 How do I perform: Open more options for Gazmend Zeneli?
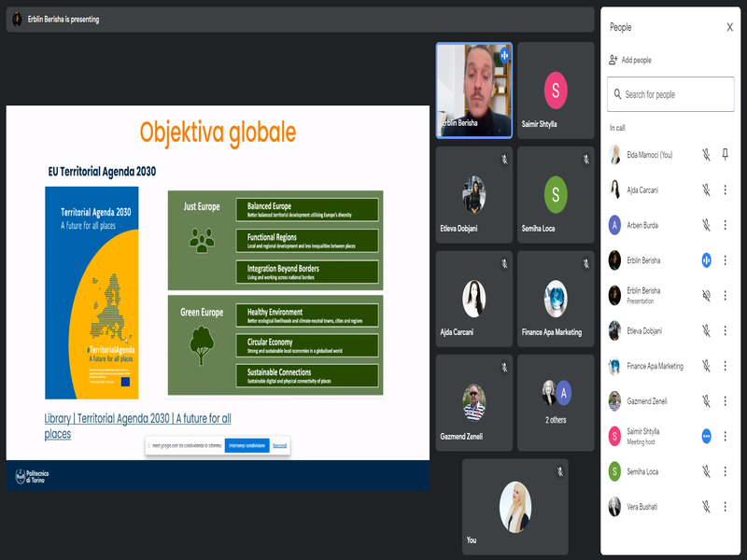tap(726, 401)
